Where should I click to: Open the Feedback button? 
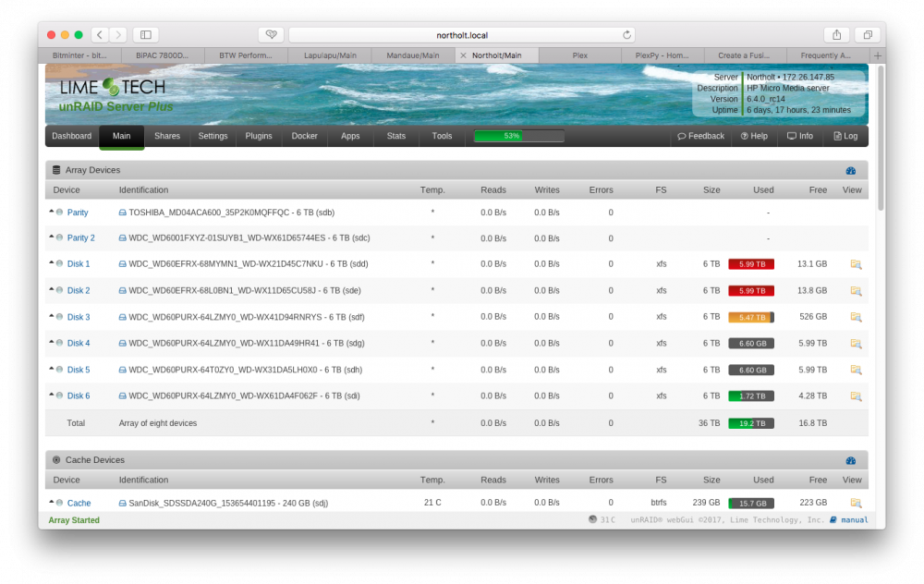click(x=700, y=136)
